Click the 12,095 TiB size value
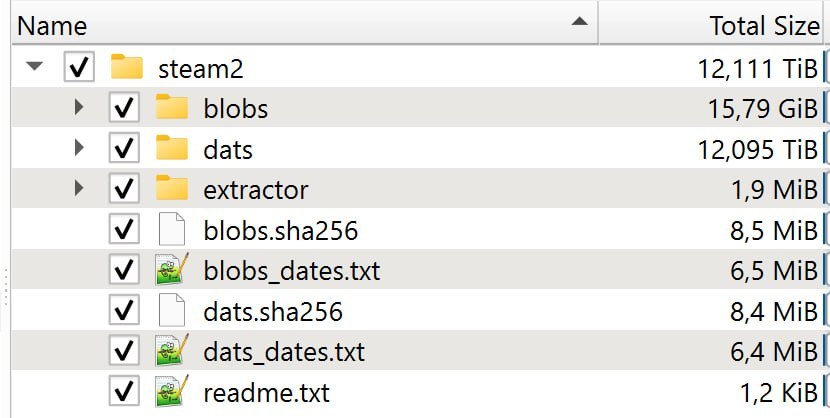The height and width of the screenshot is (418, 830). tap(757, 150)
